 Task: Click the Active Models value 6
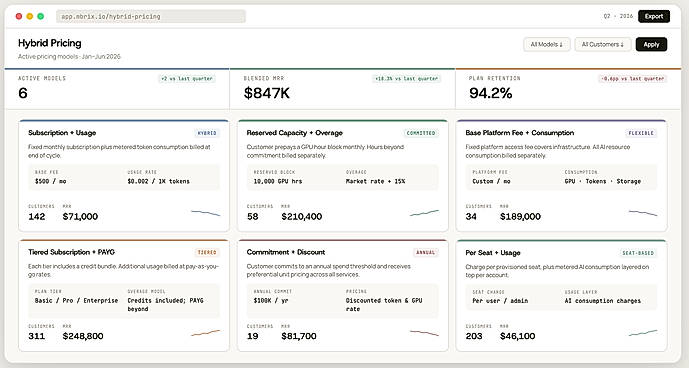tap(23, 93)
